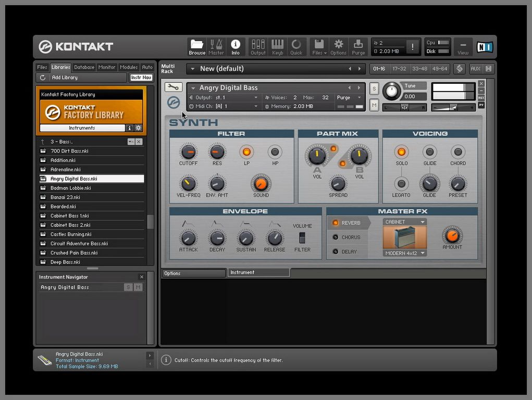This screenshot has width=532, height=400.
Task: Switch to Modules tab
Action: coord(129,67)
